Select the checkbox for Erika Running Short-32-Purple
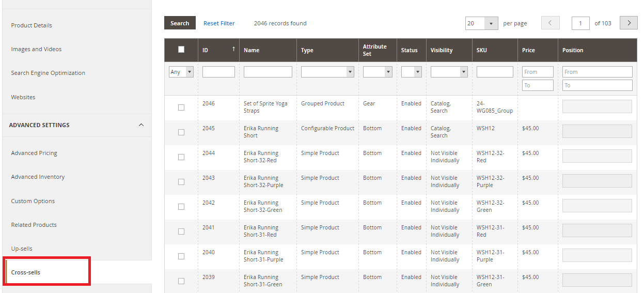The width and height of the screenshot is (644, 293). point(181,182)
